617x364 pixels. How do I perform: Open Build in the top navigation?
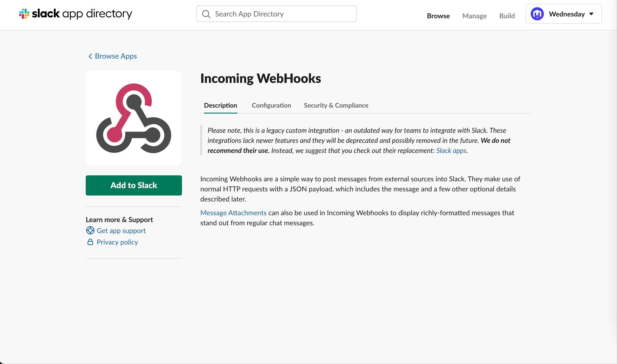click(507, 16)
